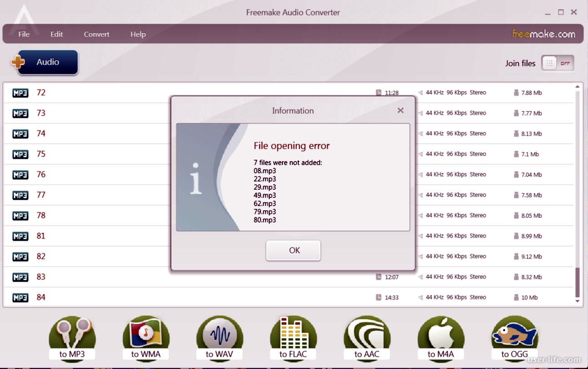Confirm the error dialog with OK
This screenshot has width=588, height=369.
(293, 250)
